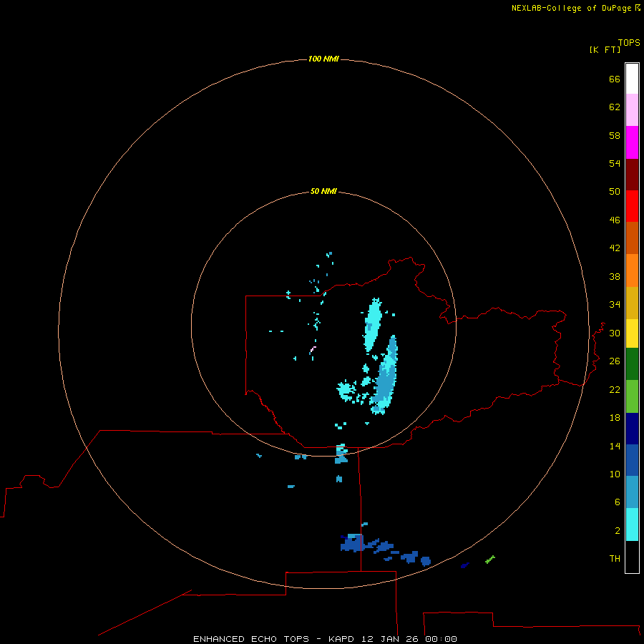This screenshot has width=644, height=644.
Task: Click the 6 value on the legend
Action: click(x=618, y=502)
